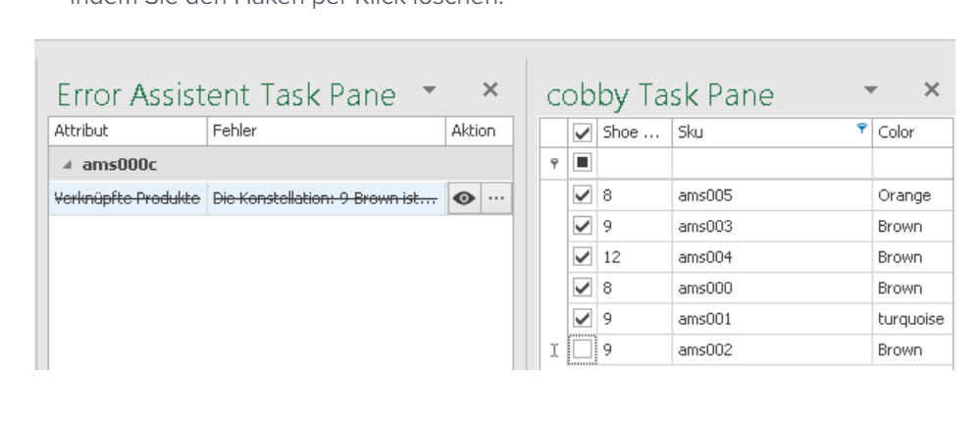Click the ams000c group label
This screenshot has height=432, width=980.
coord(120,165)
